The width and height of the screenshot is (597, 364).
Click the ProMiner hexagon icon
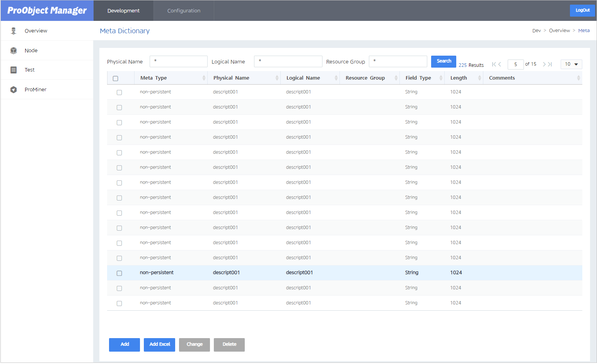14,90
